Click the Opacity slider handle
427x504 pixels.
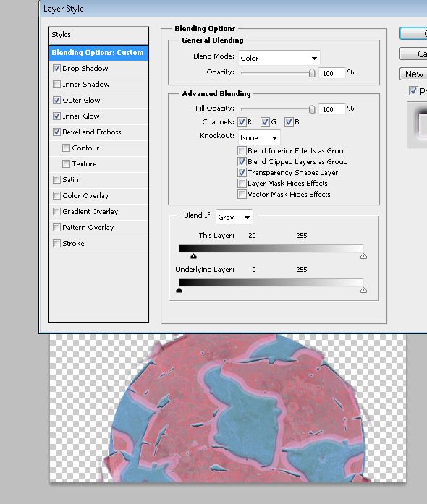pos(312,73)
